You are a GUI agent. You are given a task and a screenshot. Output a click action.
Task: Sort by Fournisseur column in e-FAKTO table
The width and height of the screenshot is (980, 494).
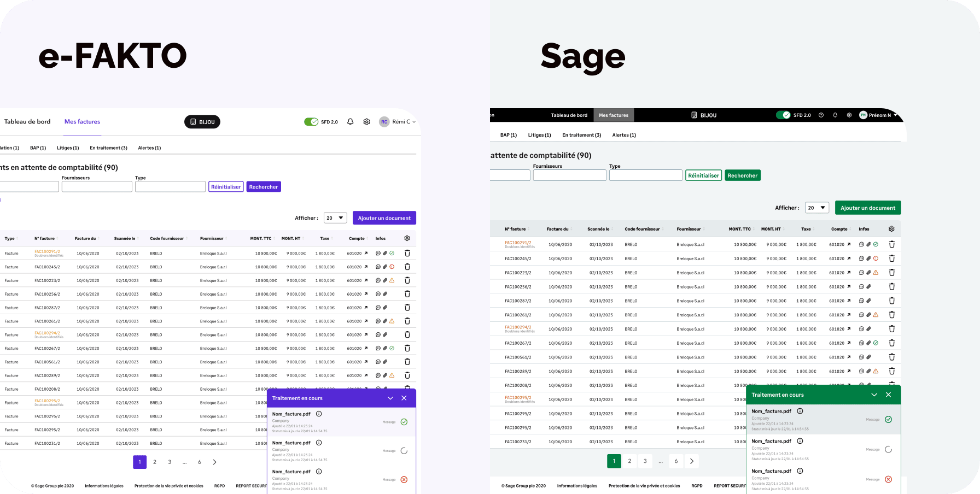(x=212, y=238)
